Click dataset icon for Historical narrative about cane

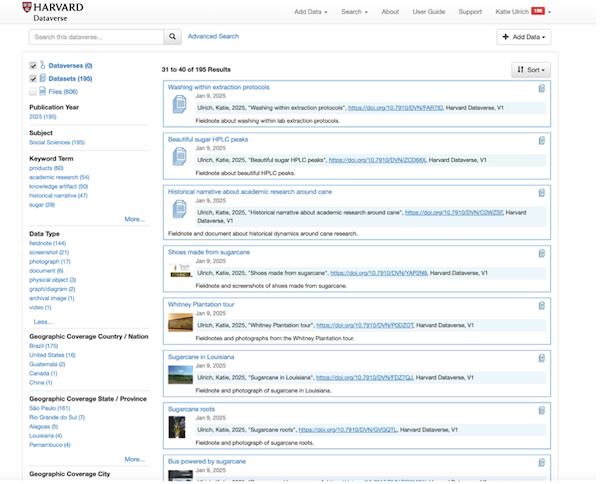179,209
